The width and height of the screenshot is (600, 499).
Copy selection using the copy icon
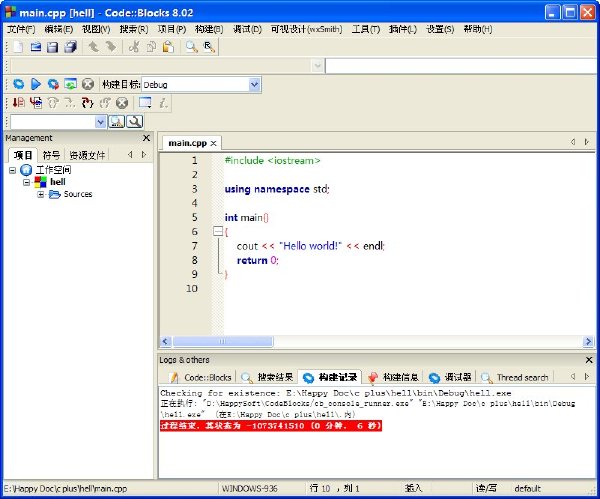click(x=151, y=47)
